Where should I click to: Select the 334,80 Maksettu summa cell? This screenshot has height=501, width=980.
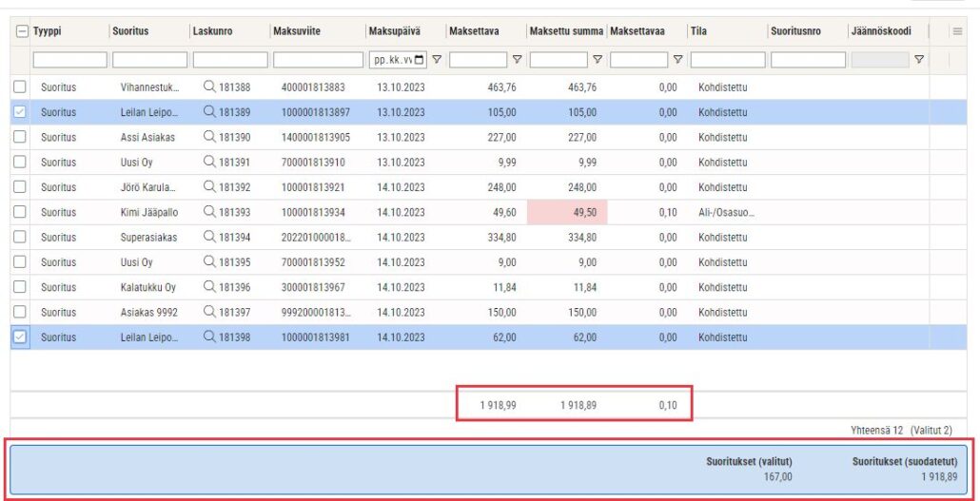pyautogui.click(x=582, y=238)
